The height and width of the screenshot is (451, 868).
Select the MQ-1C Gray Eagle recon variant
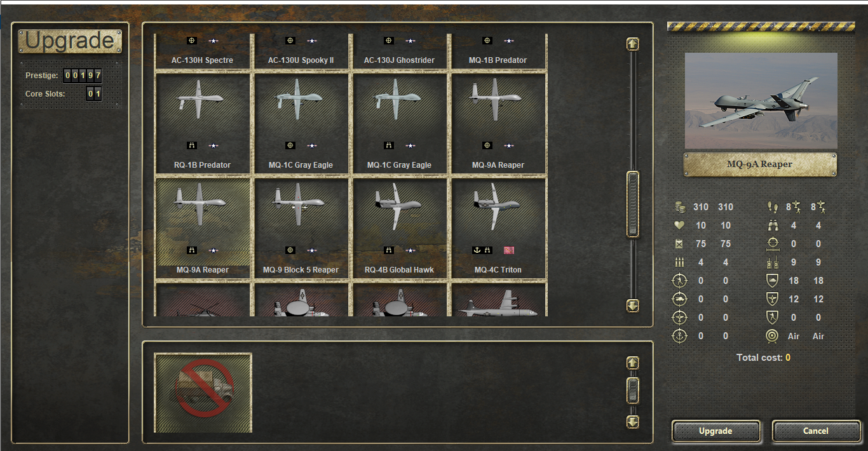coord(400,124)
